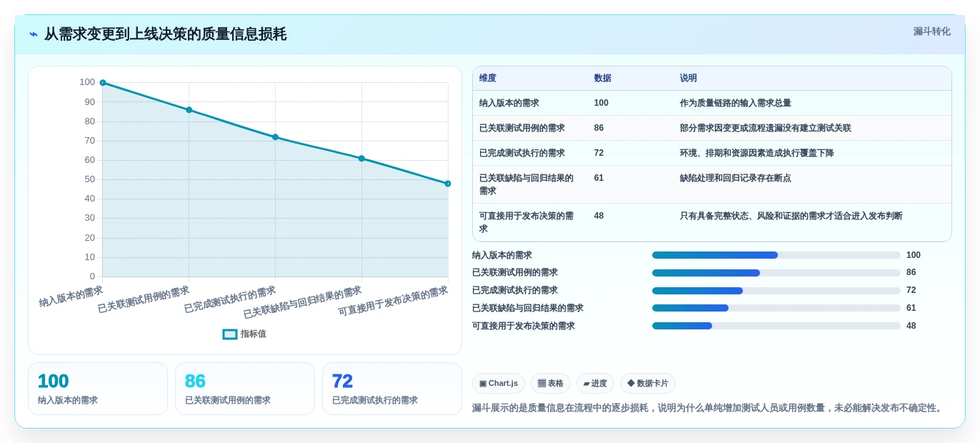Click the chart data point at 48

point(448,184)
